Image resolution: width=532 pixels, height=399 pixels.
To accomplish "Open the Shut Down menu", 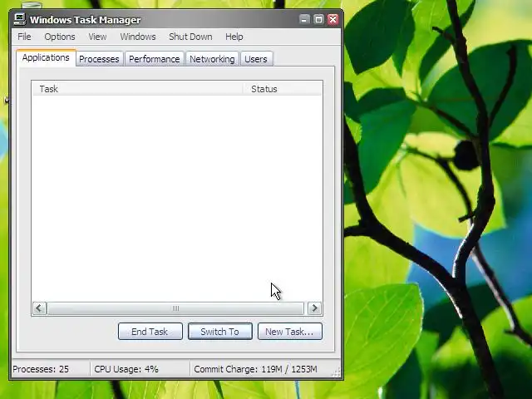I will click(190, 37).
